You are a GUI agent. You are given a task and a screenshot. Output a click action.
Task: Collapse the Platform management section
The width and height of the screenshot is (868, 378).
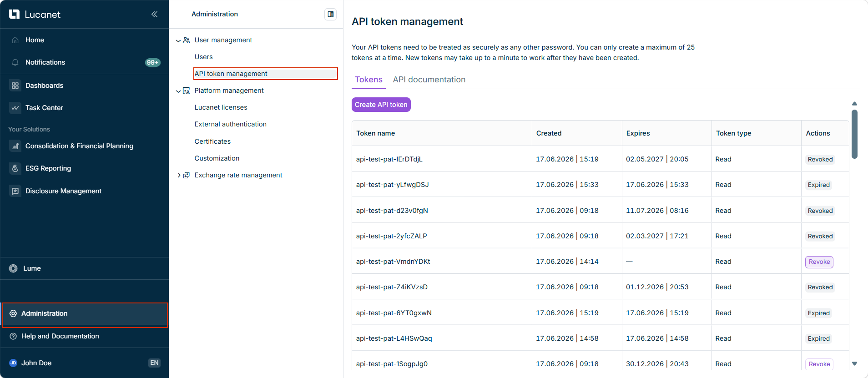(178, 91)
